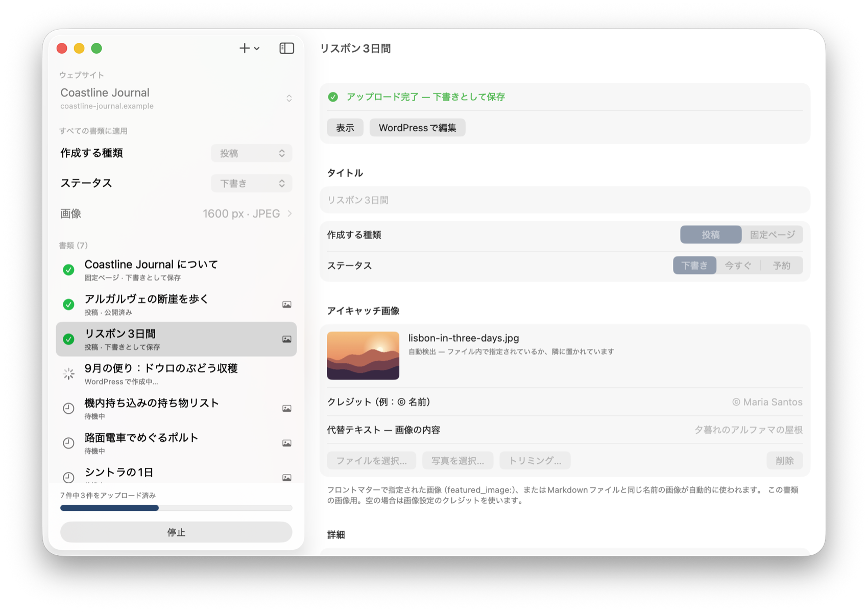Click the WordPressで編集 button
This screenshot has height=612, width=868.
pos(418,128)
